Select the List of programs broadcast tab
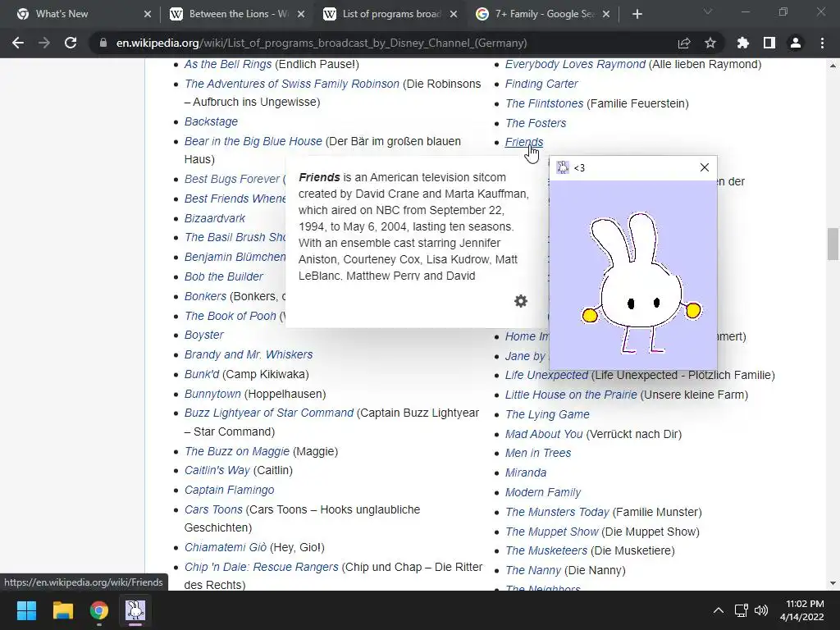The width and height of the screenshot is (840, 630). pyautogui.click(x=391, y=14)
